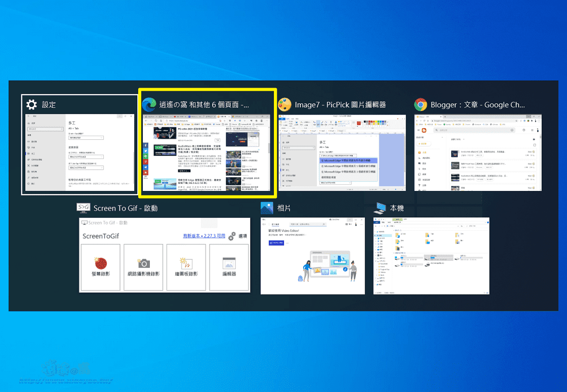Click the gear icon beside the 設定 title
The width and height of the screenshot is (567, 392).
(31, 104)
